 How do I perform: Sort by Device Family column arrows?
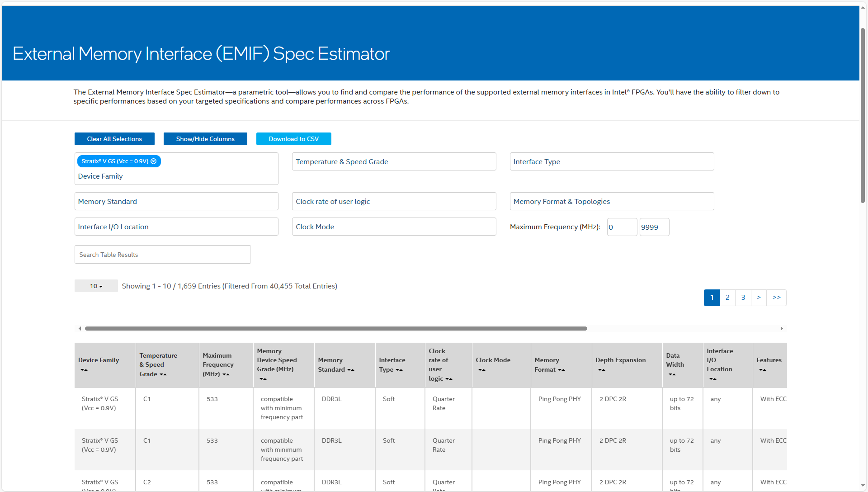pos(84,370)
